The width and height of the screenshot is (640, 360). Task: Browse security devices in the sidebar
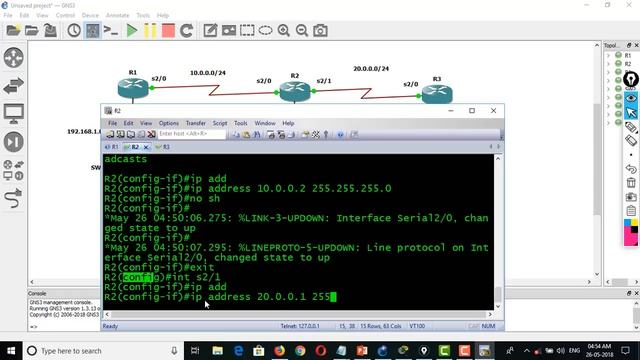(x=13, y=142)
